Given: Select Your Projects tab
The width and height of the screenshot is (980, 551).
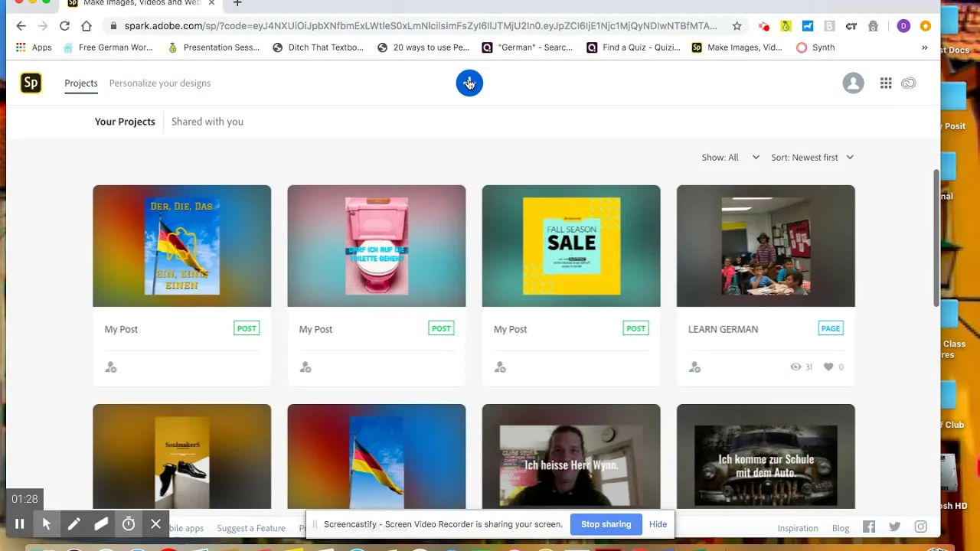Looking at the screenshot, I should pos(125,122).
